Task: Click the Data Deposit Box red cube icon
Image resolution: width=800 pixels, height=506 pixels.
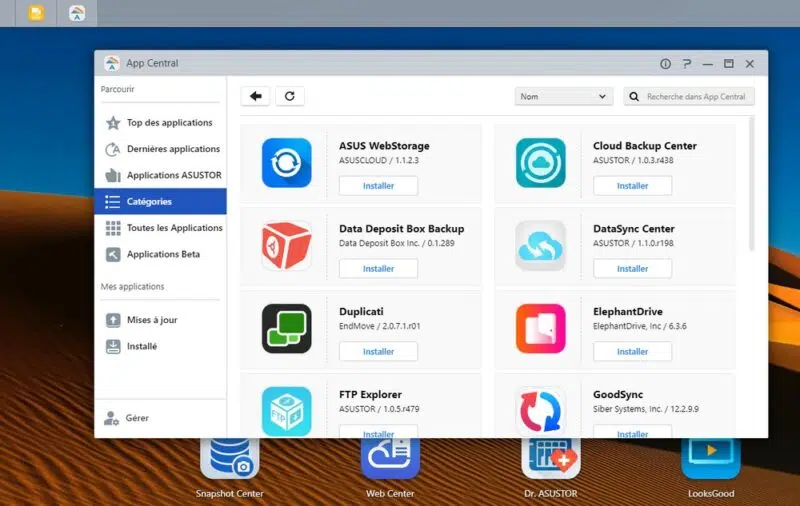Action: coord(287,245)
